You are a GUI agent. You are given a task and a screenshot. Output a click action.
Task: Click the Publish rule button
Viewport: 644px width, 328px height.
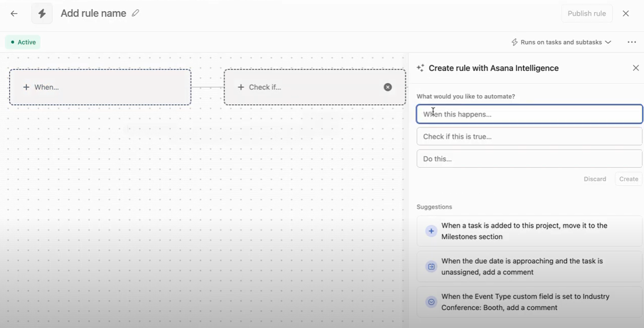[587, 14]
